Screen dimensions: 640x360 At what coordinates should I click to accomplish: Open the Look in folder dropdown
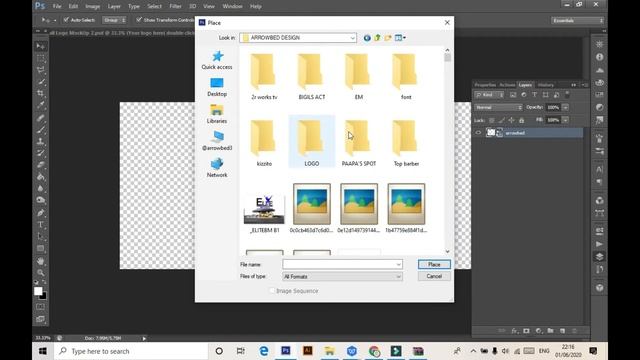tap(352, 38)
